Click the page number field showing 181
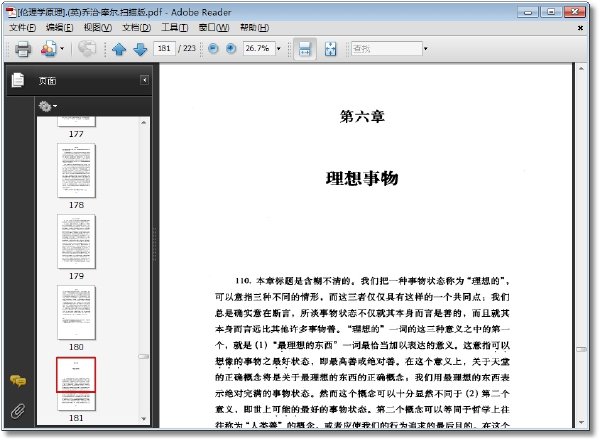600x441 pixels. [x=164, y=48]
